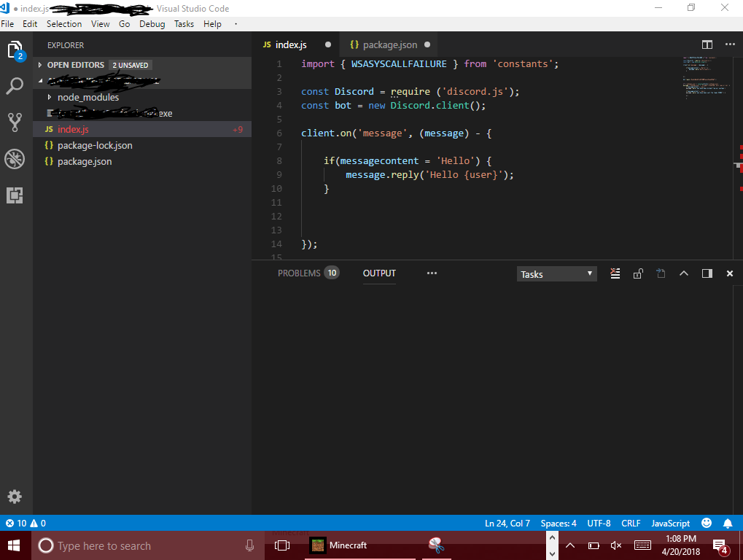The image size is (743, 560).
Task: Open the Action Center notifications icon
Action: click(x=720, y=546)
